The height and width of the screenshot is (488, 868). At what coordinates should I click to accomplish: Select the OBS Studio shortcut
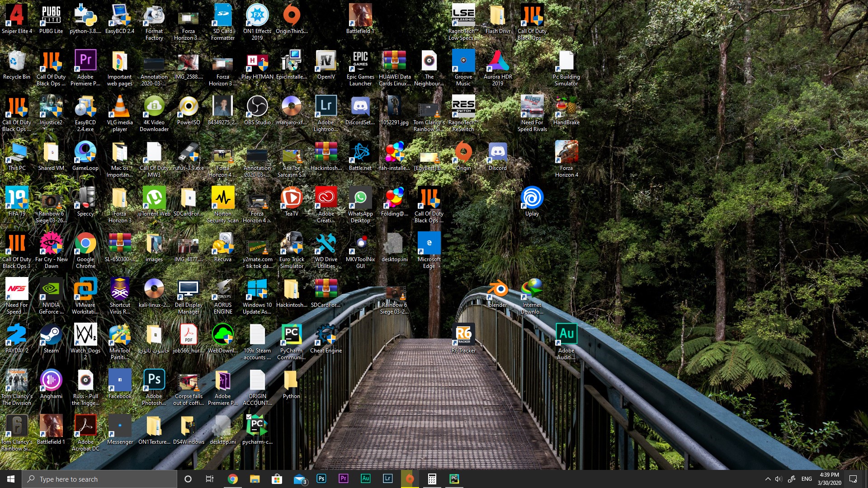(x=257, y=110)
